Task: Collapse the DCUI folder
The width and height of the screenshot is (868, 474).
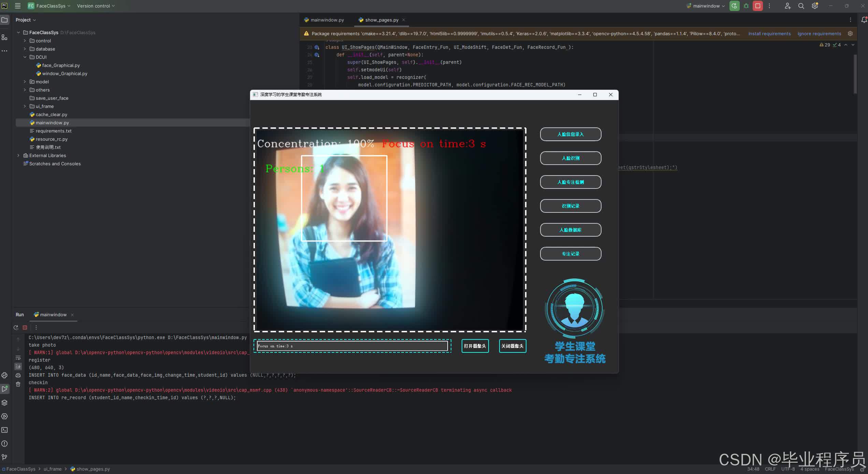Action: pyautogui.click(x=25, y=57)
